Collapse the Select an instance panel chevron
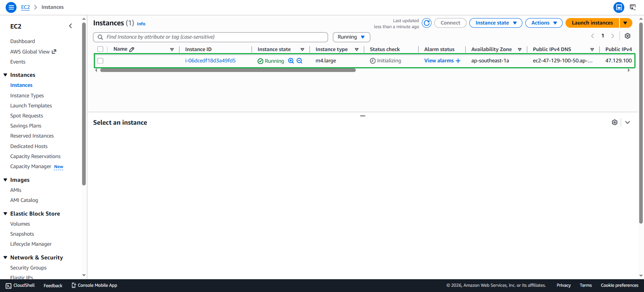 [x=627, y=122]
